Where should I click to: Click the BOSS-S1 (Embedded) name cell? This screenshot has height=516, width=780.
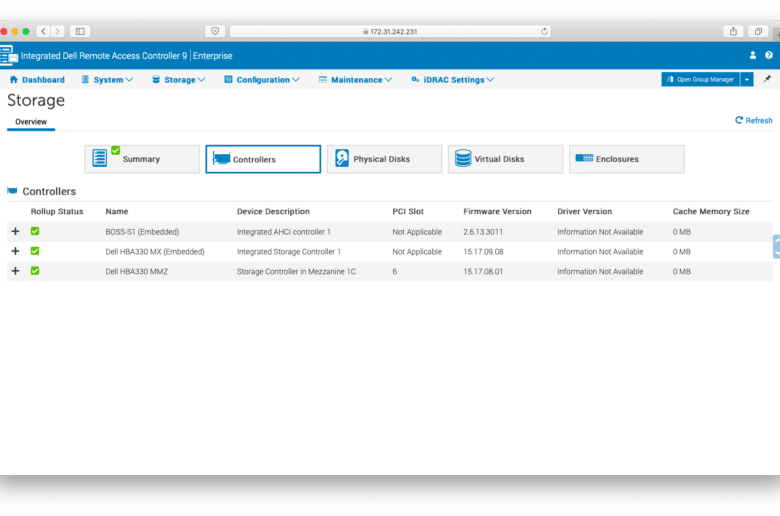[x=142, y=232]
